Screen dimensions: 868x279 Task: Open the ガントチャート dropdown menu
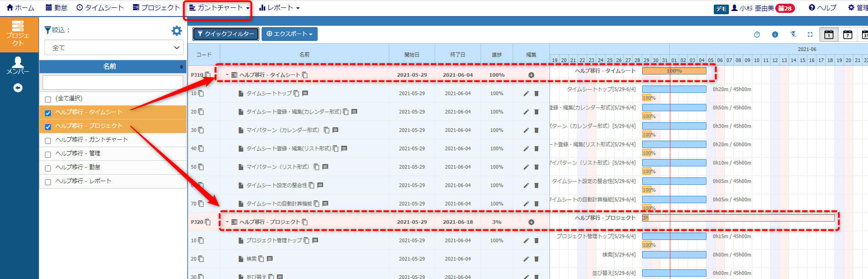tap(219, 8)
